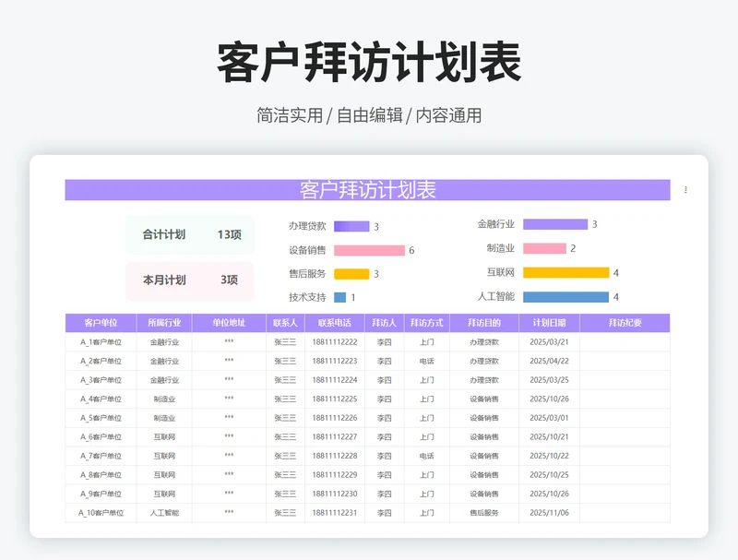Click the A_3客户单位 cell
This screenshot has height=560, width=738.
pos(101,380)
